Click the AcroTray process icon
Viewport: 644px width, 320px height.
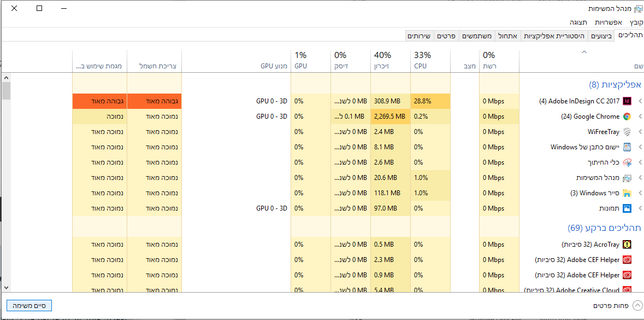pyautogui.click(x=627, y=245)
